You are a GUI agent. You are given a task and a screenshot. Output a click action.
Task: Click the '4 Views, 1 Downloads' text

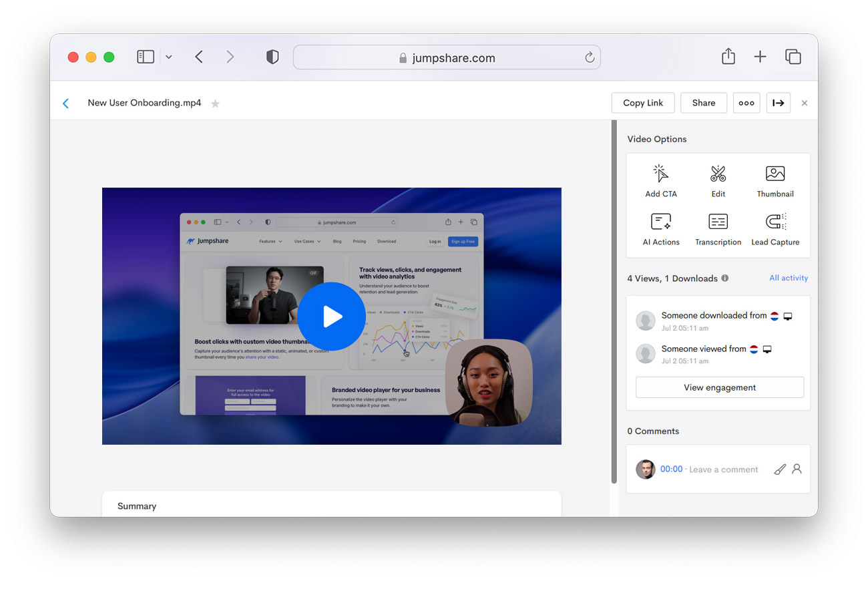pyautogui.click(x=672, y=278)
